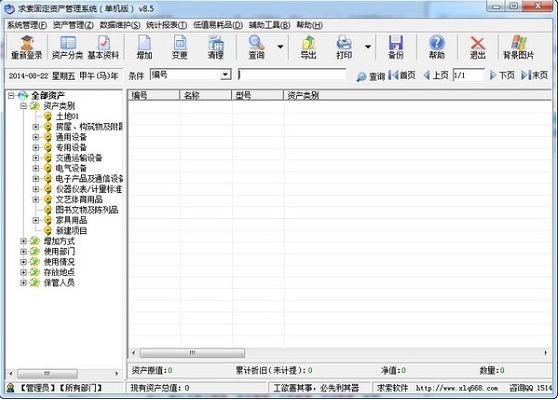The width and height of the screenshot is (558, 403).
Task: Open the 系统管理(F) menu
Action: click(x=27, y=25)
